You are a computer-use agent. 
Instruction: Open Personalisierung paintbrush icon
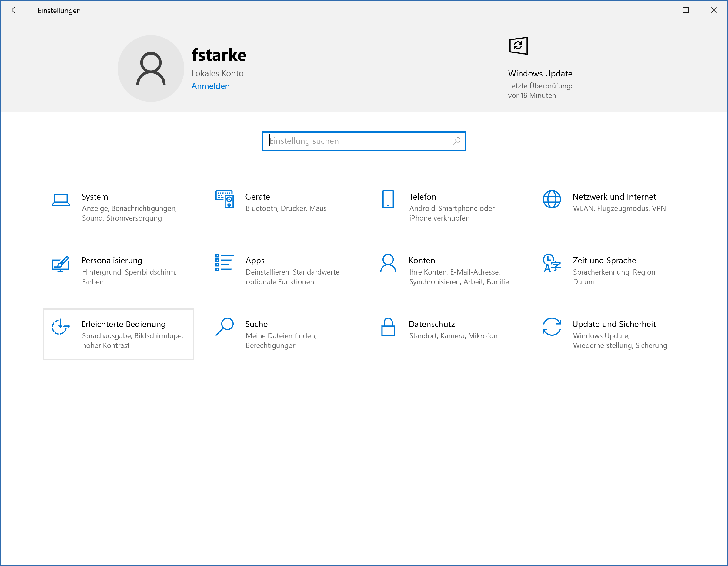tap(60, 264)
